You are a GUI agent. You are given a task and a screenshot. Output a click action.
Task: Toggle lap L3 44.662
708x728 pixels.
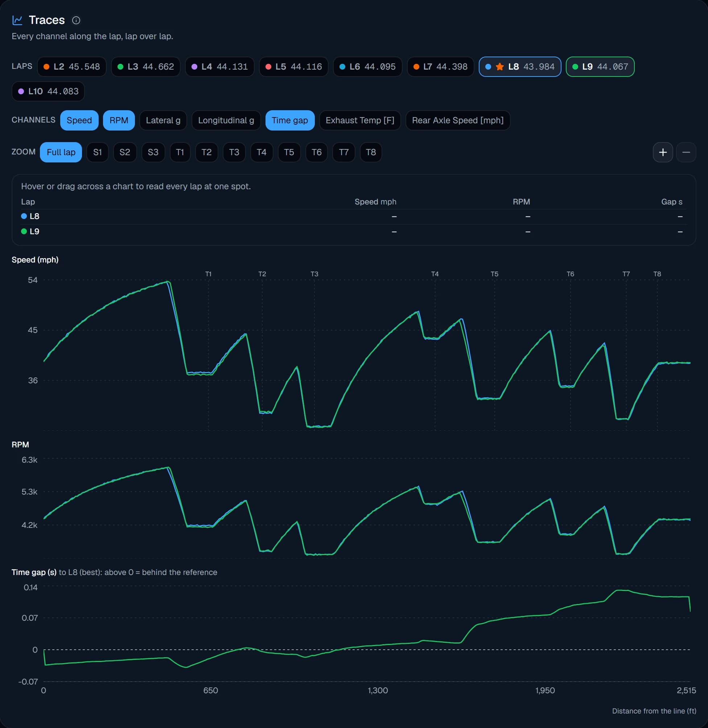[x=146, y=66]
